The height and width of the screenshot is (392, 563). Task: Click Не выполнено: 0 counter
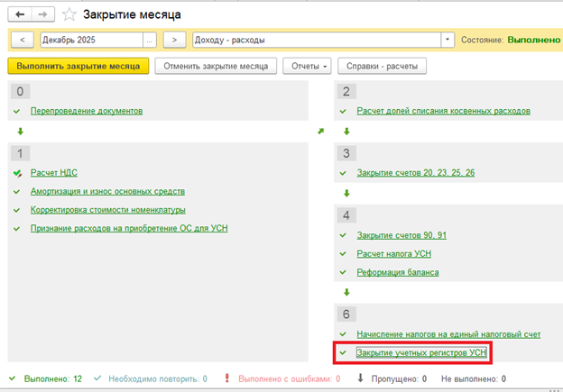474,379
